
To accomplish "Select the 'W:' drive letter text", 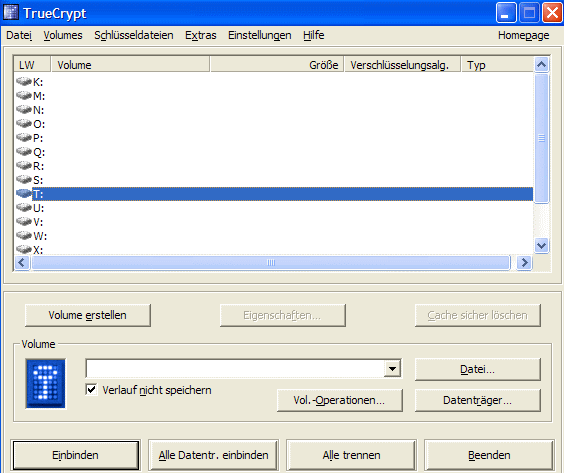I will (40, 236).
